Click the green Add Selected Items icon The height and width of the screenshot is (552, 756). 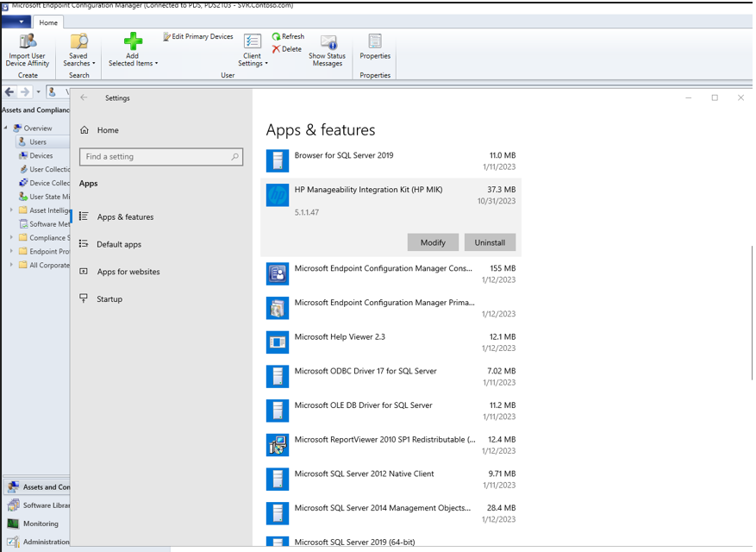point(132,41)
